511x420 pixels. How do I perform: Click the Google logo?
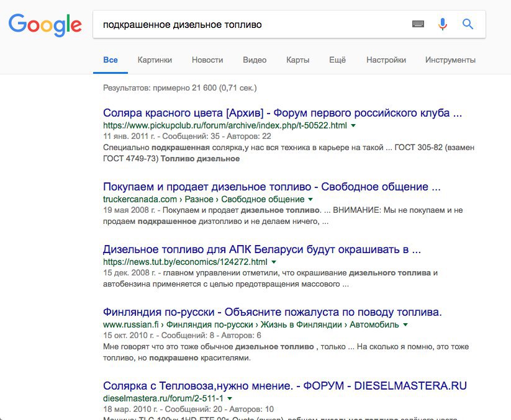pyautogui.click(x=45, y=25)
